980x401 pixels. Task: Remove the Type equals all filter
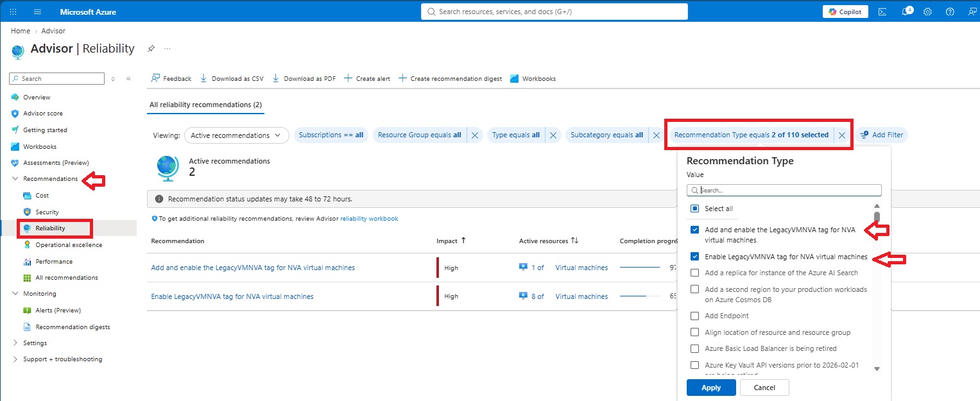(554, 135)
